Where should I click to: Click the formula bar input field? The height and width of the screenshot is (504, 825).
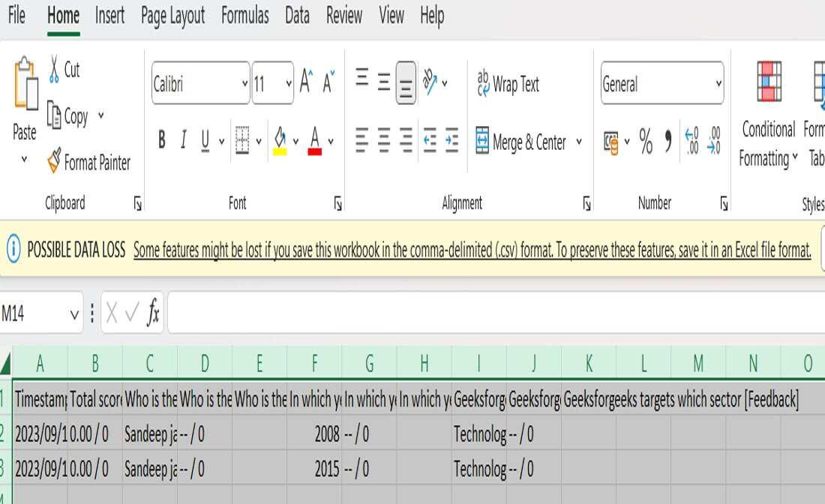(496, 313)
